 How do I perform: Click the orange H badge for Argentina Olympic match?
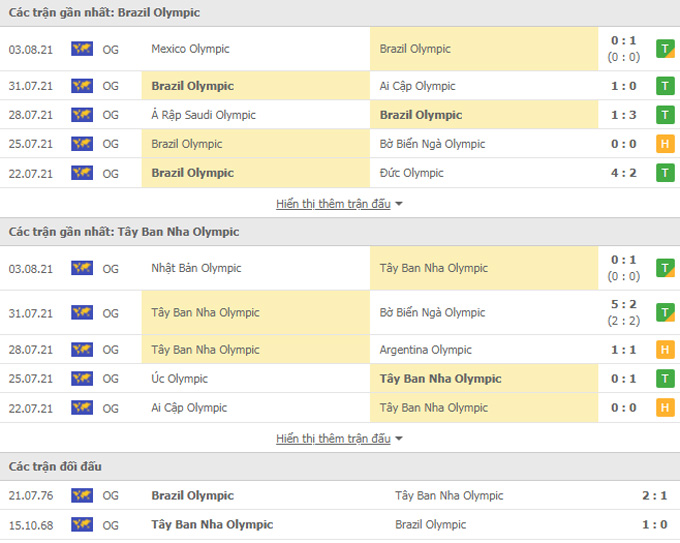[x=663, y=350]
